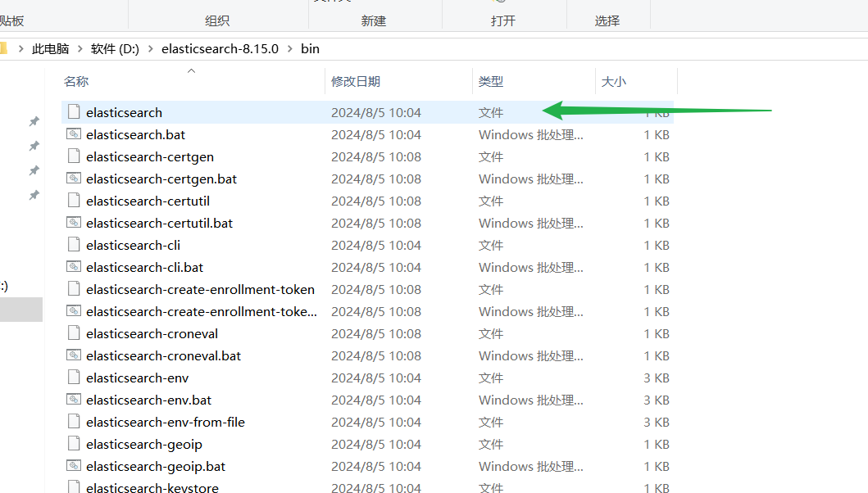Click the modified date of elasticsearch-certgen
Image resolution: width=868 pixels, height=493 pixels.
[376, 156]
